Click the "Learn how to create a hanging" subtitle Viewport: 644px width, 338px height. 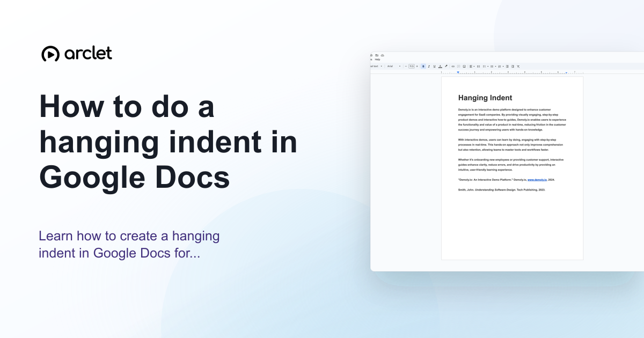click(x=129, y=244)
